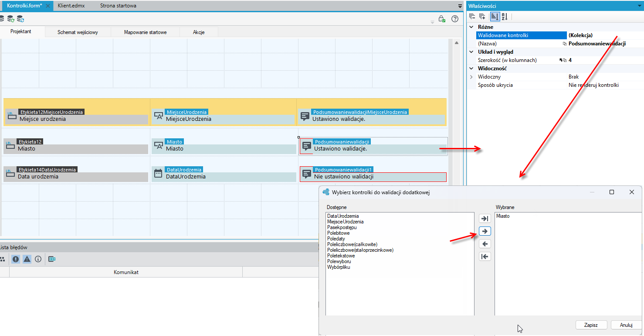The image size is (644, 336).
Task: Click the categorized view icon in Właściwości
Action: pyautogui.click(x=495, y=17)
